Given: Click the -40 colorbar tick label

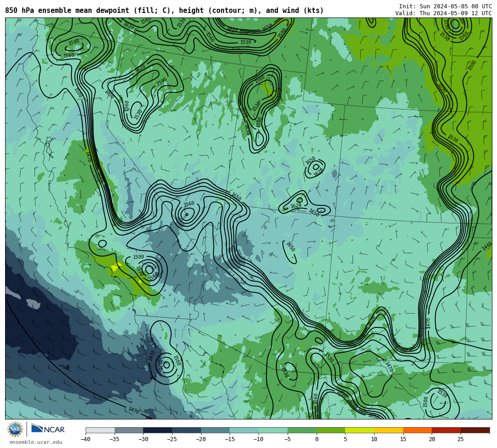Looking at the screenshot, I should click(x=86, y=439).
